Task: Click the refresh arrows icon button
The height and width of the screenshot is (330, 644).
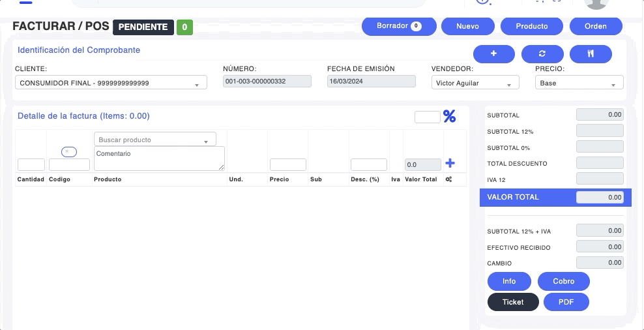Action: (542, 53)
